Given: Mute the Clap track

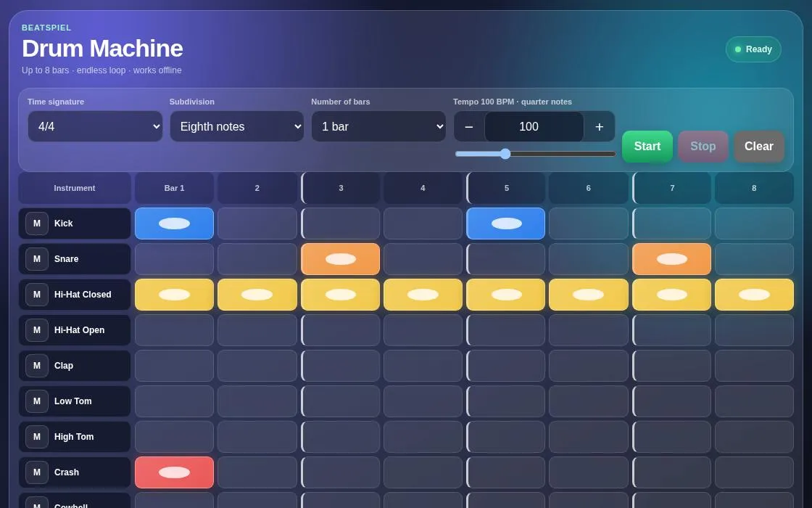Looking at the screenshot, I should 37,366.
